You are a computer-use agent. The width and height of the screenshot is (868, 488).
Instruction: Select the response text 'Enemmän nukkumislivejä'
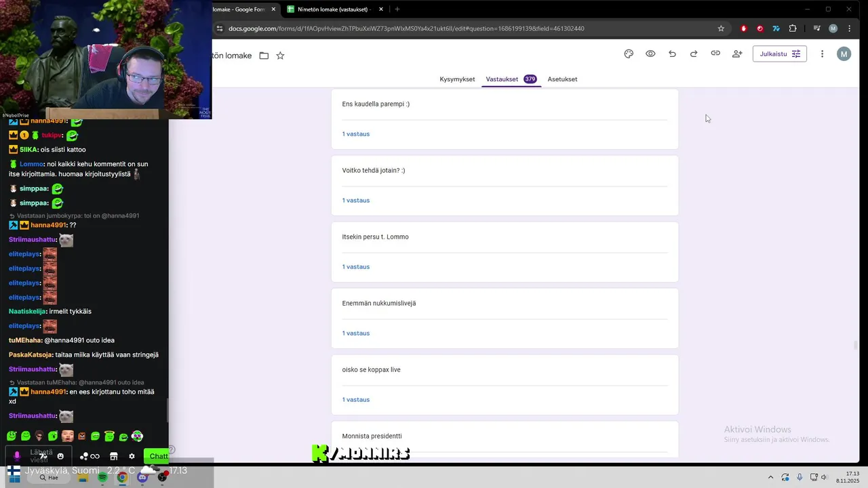(x=379, y=304)
